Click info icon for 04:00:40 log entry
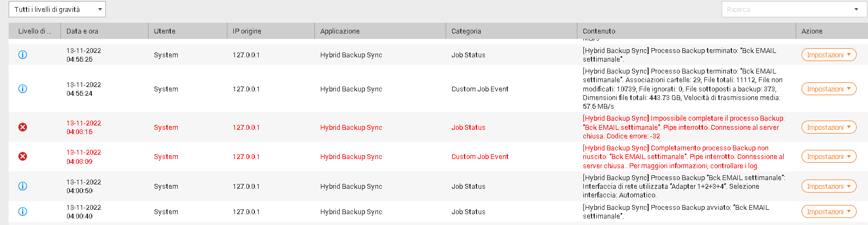 tap(23, 211)
